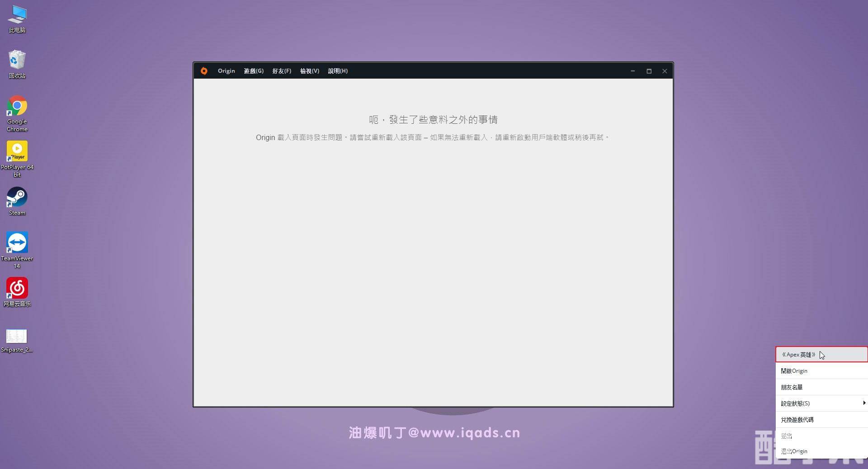868x469 pixels.
Task: Click the 此电脑 desktop icon
Action: [x=17, y=15]
